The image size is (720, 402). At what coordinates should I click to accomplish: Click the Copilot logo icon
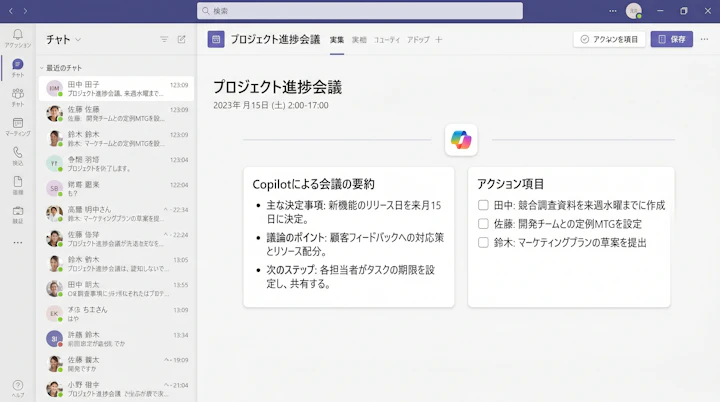point(461,140)
